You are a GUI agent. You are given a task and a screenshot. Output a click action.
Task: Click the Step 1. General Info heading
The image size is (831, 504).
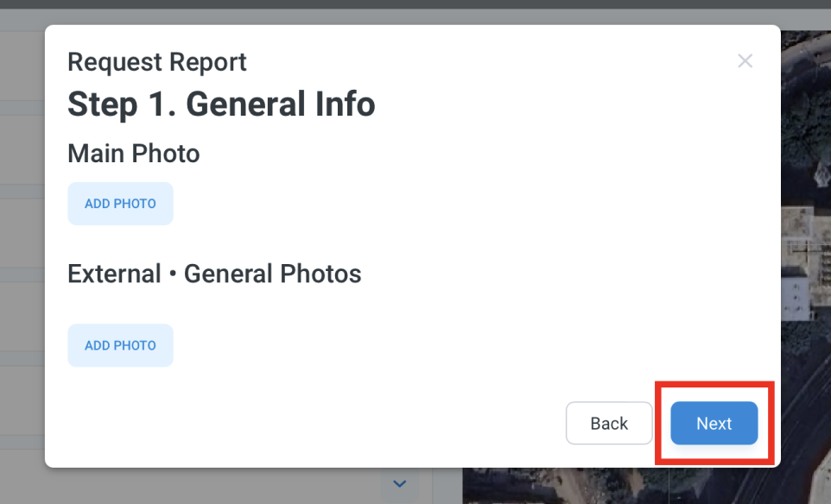point(221,104)
